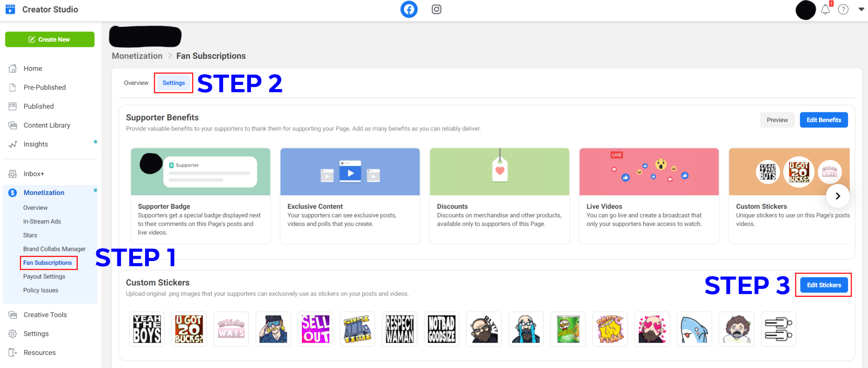Click the Home house icon
Viewport: 868px width, 368px height.
pyautogui.click(x=13, y=68)
